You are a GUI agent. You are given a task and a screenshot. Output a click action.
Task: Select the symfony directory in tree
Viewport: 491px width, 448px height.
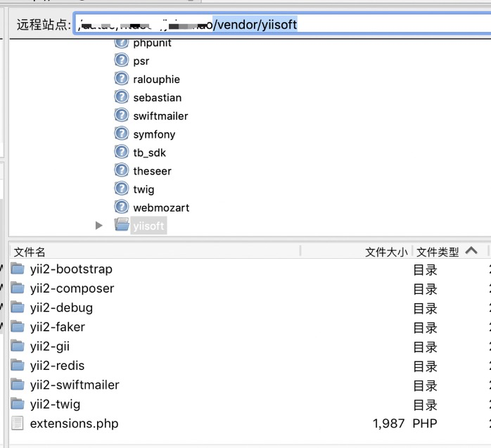coord(154,134)
